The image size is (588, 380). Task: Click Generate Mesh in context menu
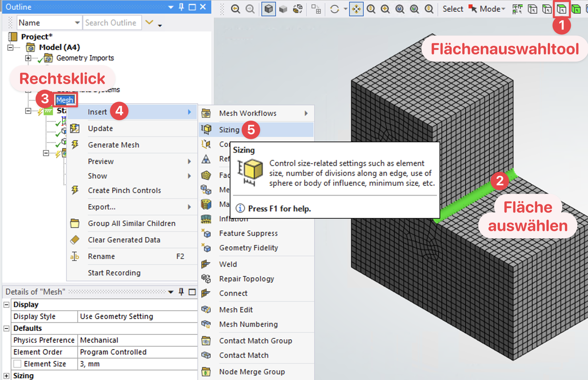pyautogui.click(x=114, y=145)
